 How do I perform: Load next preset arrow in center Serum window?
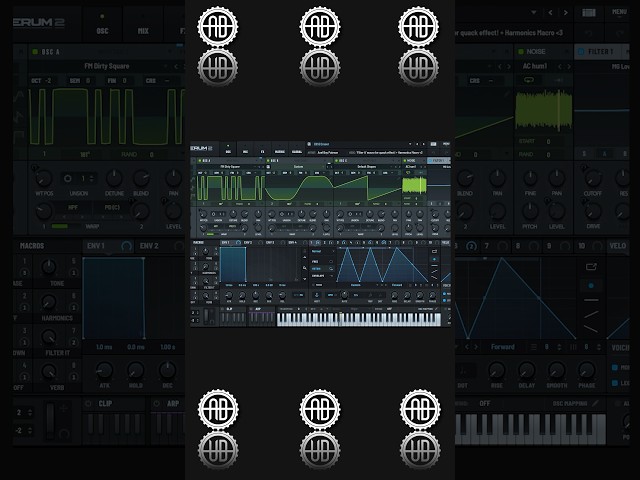pos(424,144)
